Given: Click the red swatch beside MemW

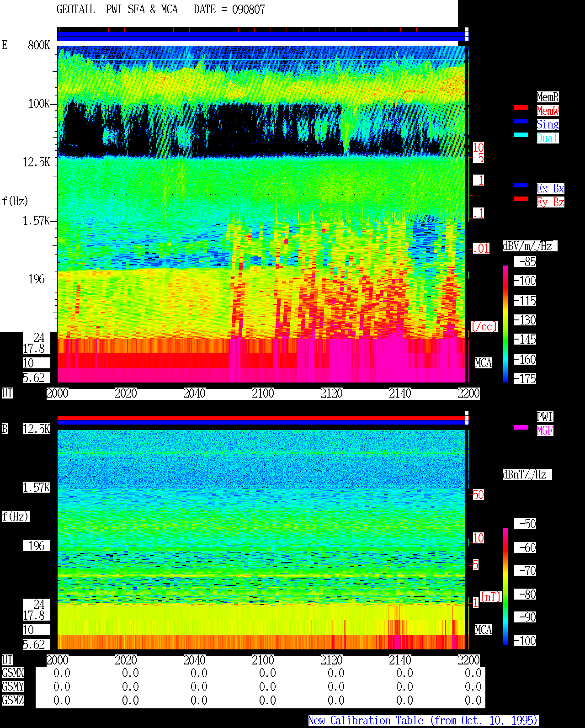Looking at the screenshot, I should click(521, 107).
